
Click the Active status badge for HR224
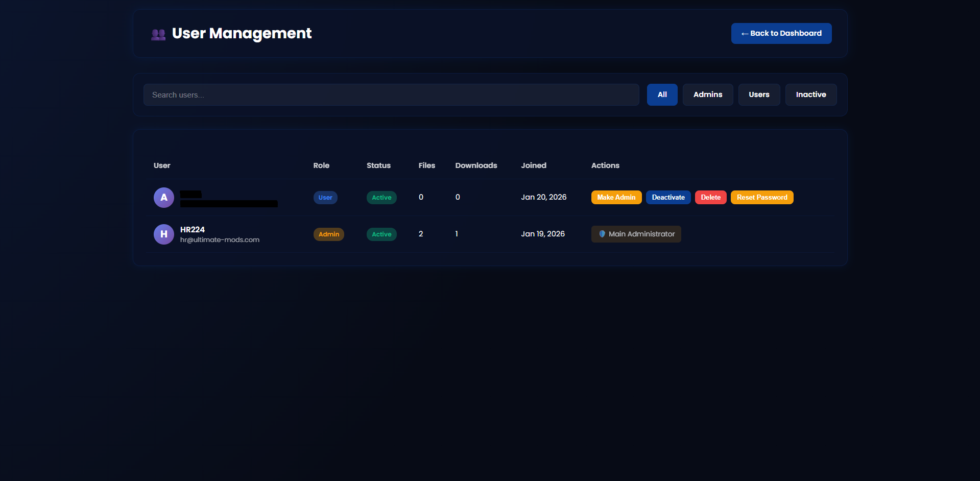[x=381, y=234]
